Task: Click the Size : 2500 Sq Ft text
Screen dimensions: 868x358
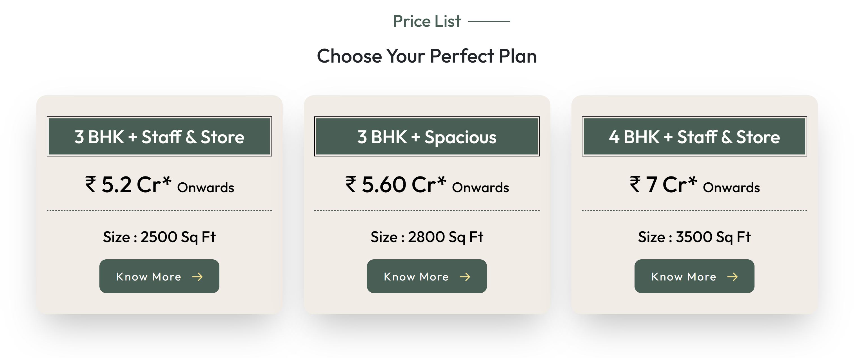Action: [x=159, y=237]
